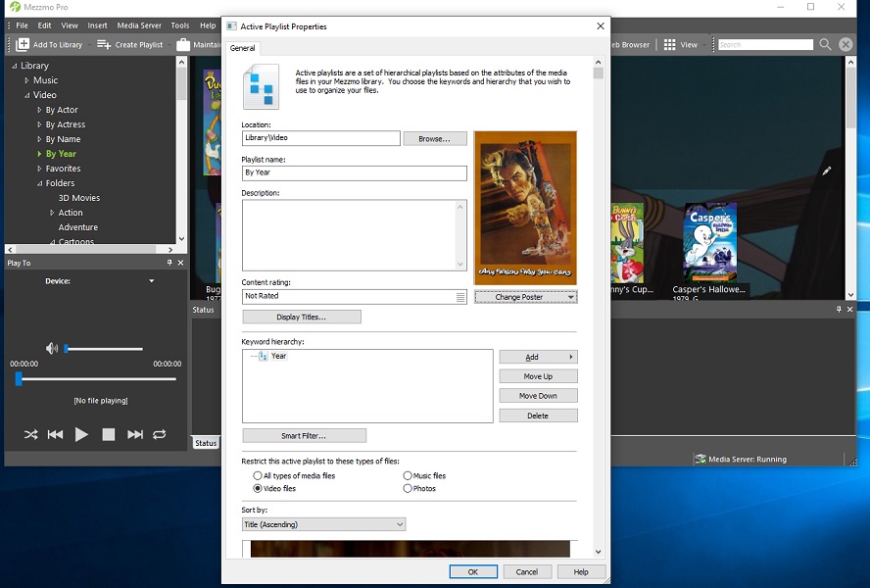
Task: Click the Cancel button
Action: coord(527,572)
